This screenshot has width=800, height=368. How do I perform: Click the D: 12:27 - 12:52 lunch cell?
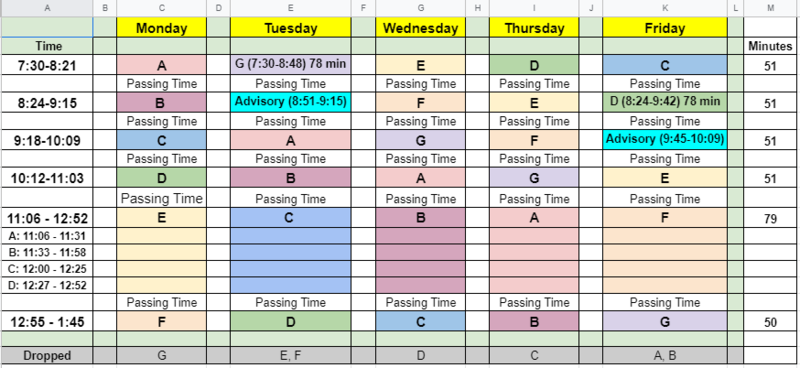pyautogui.click(x=47, y=285)
